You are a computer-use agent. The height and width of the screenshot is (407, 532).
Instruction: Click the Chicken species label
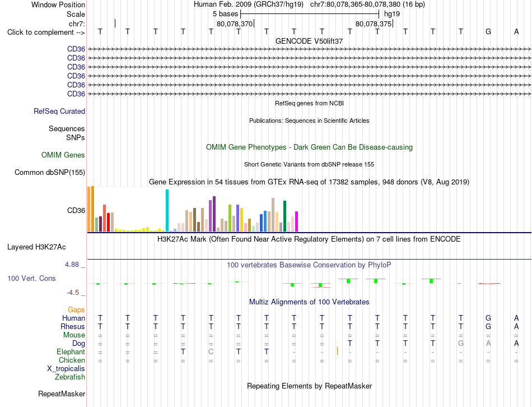pyautogui.click(x=72, y=360)
